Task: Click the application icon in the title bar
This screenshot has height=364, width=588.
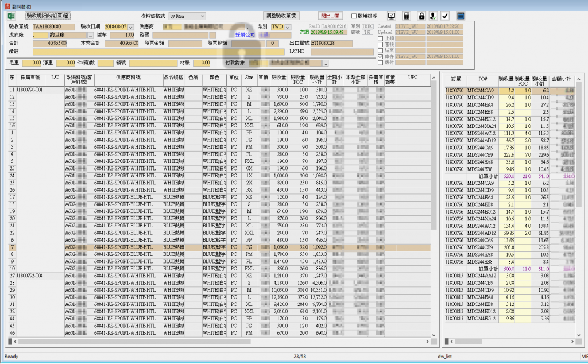Action: coord(7,6)
